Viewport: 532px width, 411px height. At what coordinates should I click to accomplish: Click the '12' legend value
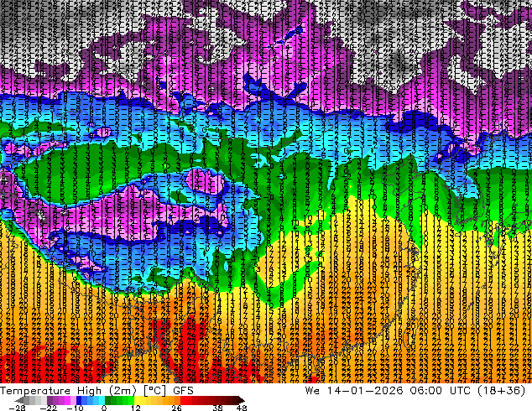coord(136,408)
